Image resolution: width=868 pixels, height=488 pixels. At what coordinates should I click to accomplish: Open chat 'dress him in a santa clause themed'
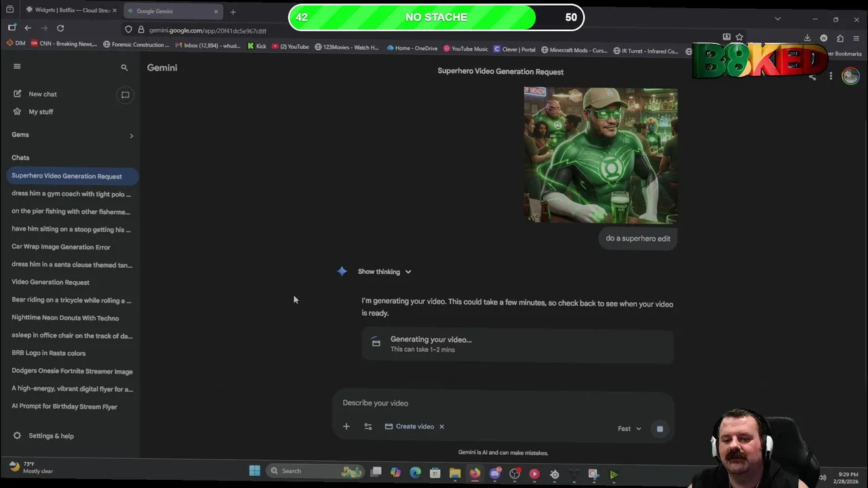coord(71,264)
